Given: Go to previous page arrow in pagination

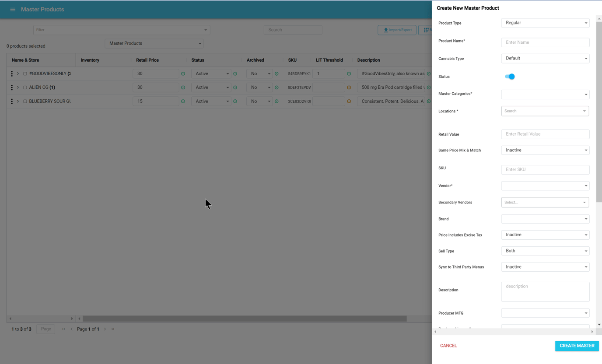Looking at the screenshot, I should tap(72, 329).
